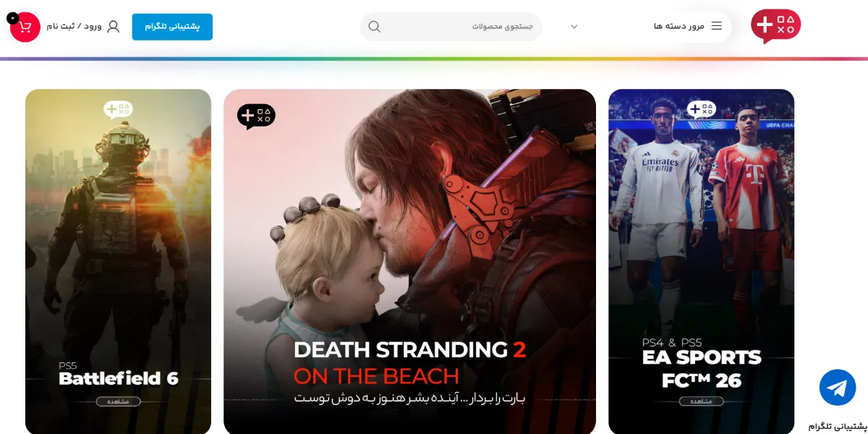Open the hamburger categories menu icon
Viewport: 868px width, 434px height.
point(717,26)
